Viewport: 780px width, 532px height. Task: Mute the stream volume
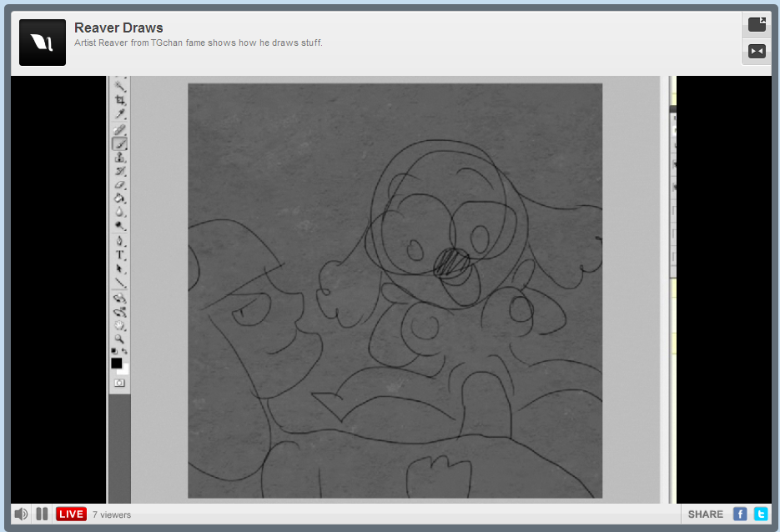pos(22,514)
